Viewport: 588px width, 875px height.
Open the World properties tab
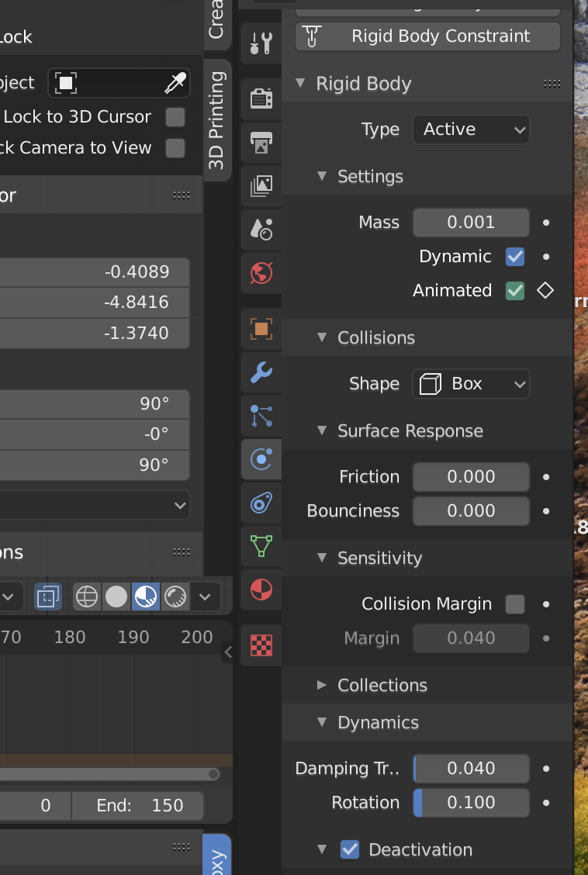tap(261, 273)
